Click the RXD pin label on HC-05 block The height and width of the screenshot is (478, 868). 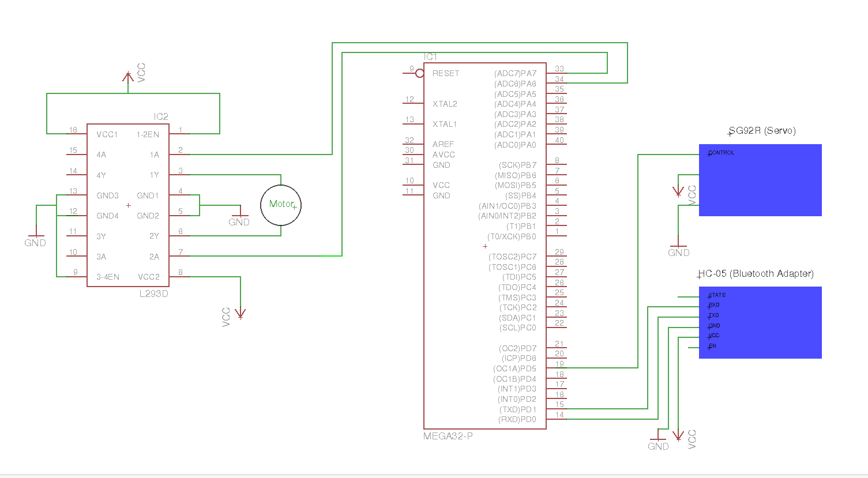pyautogui.click(x=714, y=305)
